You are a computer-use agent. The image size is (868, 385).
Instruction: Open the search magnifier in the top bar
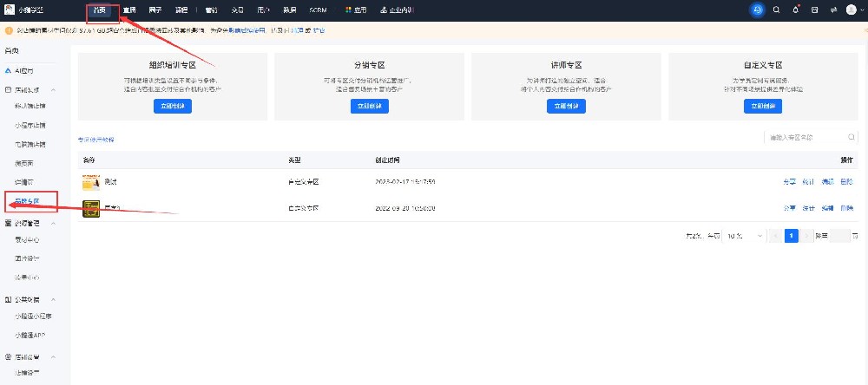pyautogui.click(x=776, y=10)
